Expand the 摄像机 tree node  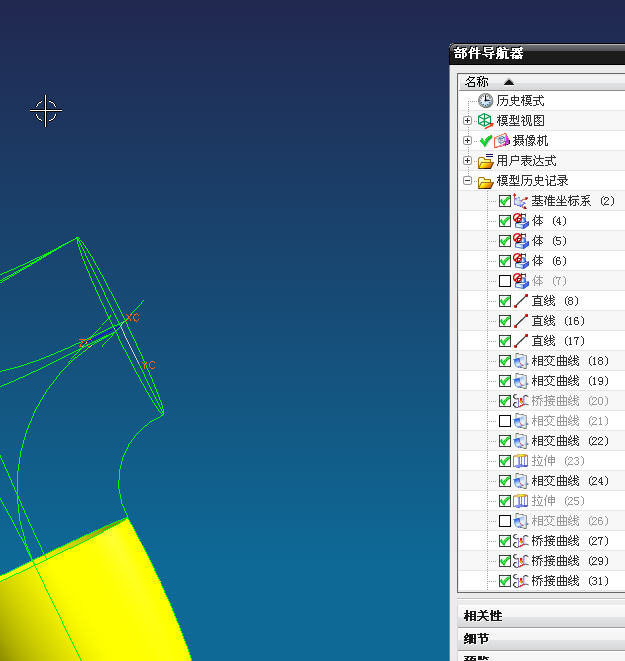tap(467, 140)
